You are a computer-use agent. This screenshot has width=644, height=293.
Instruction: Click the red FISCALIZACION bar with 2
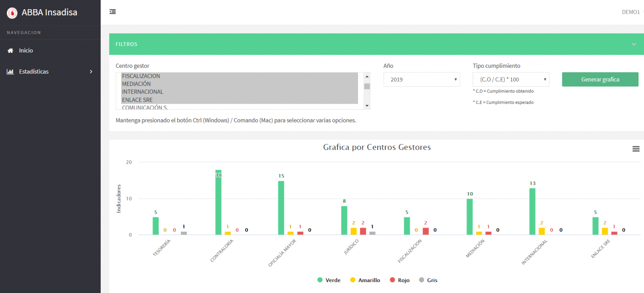[x=426, y=231]
